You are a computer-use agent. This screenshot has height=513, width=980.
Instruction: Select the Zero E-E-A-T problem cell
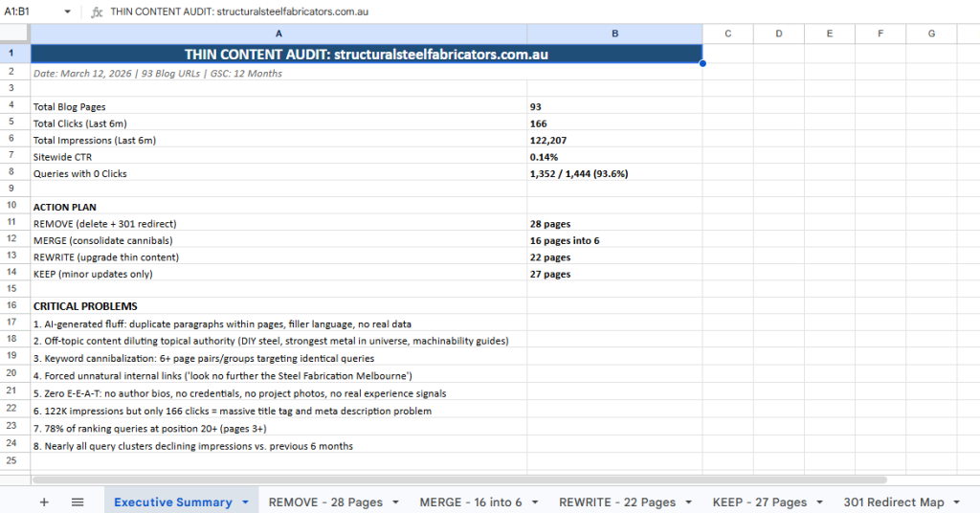pyautogui.click(x=278, y=393)
